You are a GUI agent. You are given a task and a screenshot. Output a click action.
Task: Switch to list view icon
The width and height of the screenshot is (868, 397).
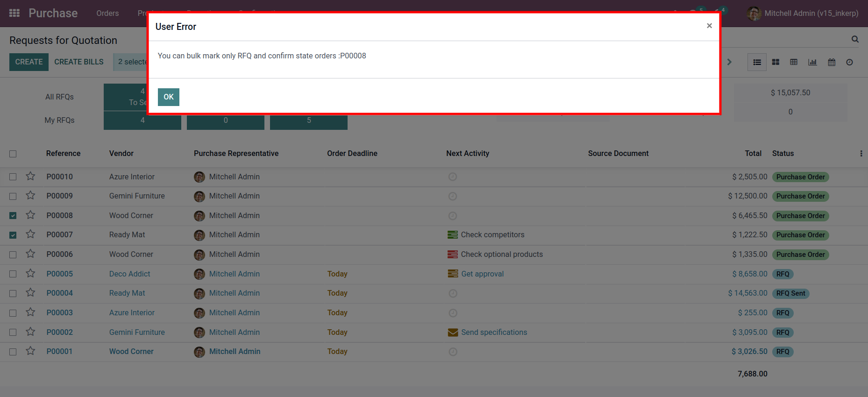pos(757,62)
